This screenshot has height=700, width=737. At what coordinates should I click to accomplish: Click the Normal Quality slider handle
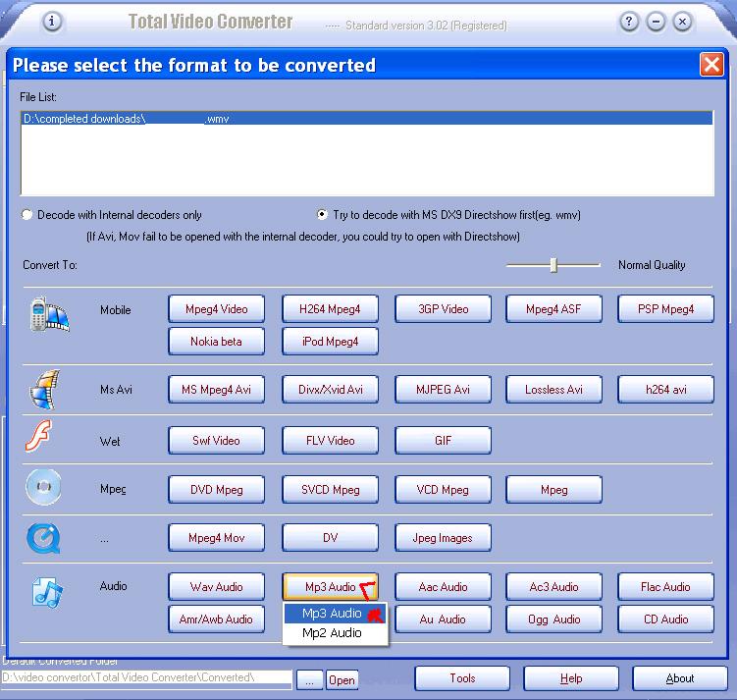553,265
